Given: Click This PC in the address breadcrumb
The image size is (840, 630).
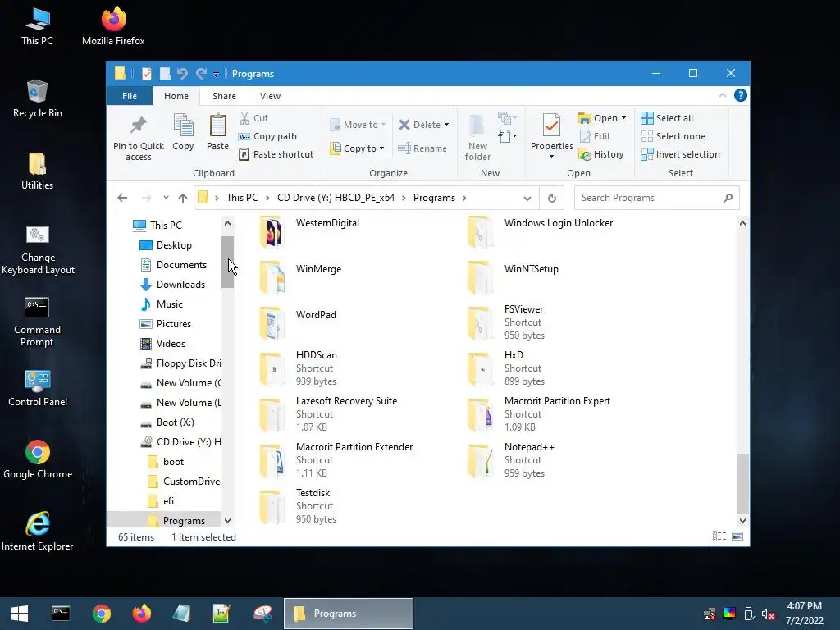Looking at the screenshot, I should [x=242, y=198].
